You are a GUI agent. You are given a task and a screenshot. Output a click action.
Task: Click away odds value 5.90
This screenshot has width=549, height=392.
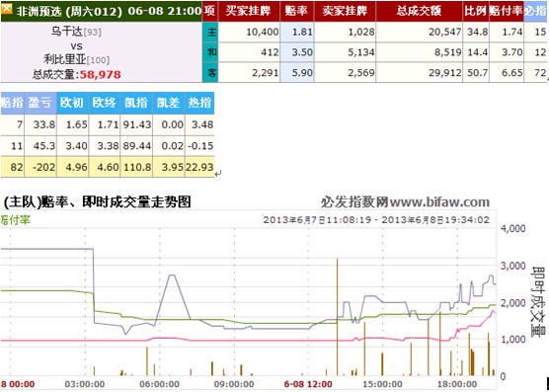(x=297, y=73)
